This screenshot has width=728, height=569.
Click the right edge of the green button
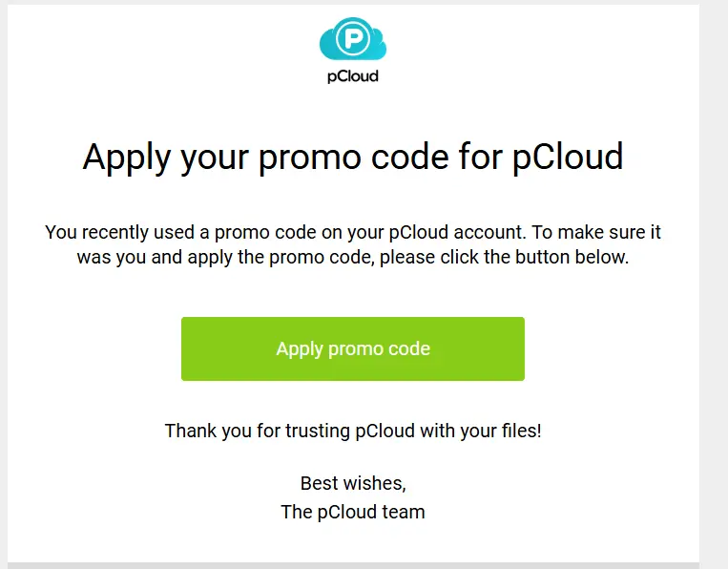point(522,348)
